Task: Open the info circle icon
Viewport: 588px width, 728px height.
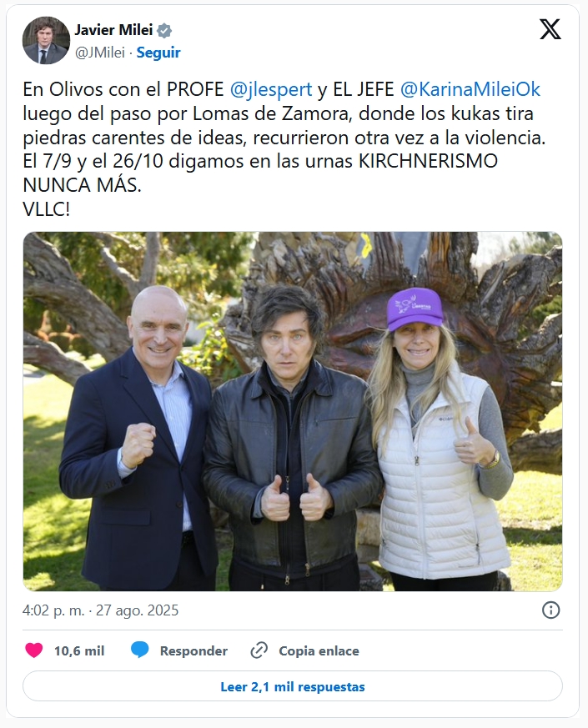Action: 550,610
